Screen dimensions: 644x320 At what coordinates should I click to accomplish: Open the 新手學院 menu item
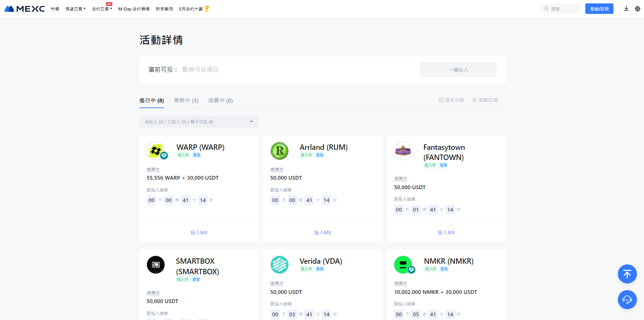164,9
